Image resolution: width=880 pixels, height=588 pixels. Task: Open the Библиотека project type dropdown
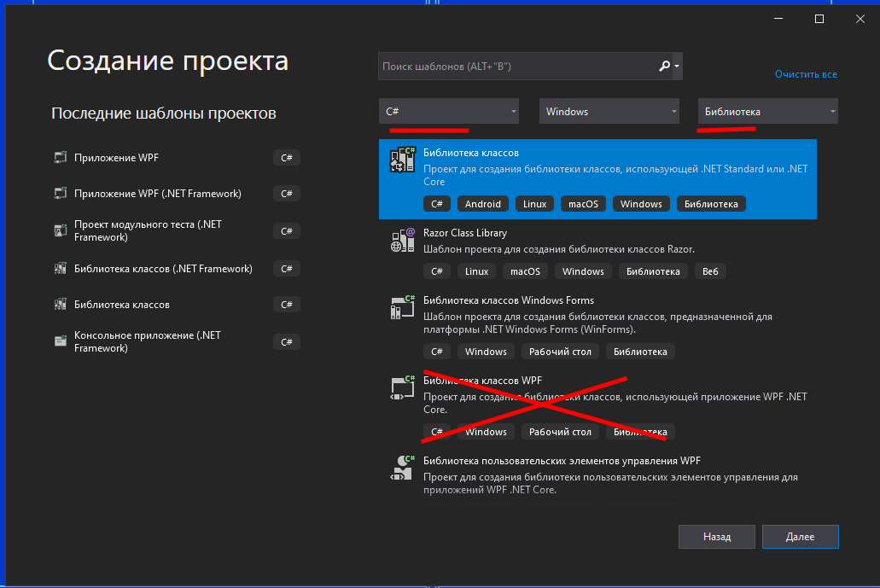[767, 112]
